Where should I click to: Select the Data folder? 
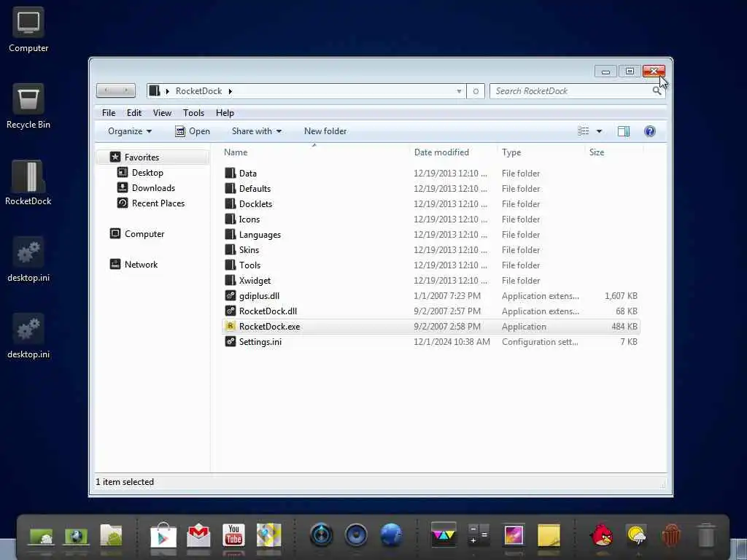tap(430, 174)
